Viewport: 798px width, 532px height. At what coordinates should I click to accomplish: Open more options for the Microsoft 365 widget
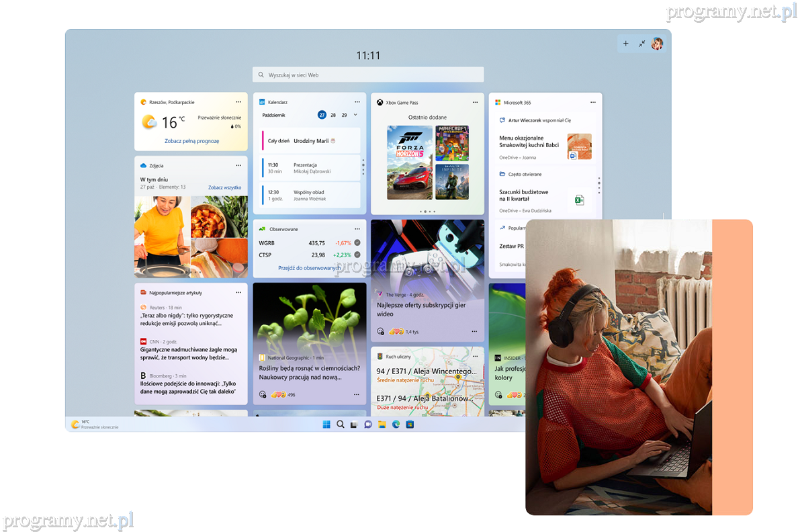click(593, 102)
